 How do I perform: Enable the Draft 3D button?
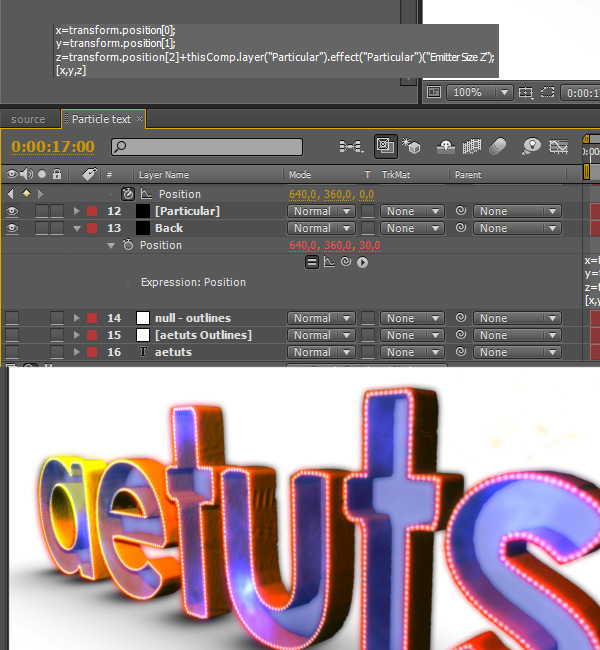tap(411, 146)
